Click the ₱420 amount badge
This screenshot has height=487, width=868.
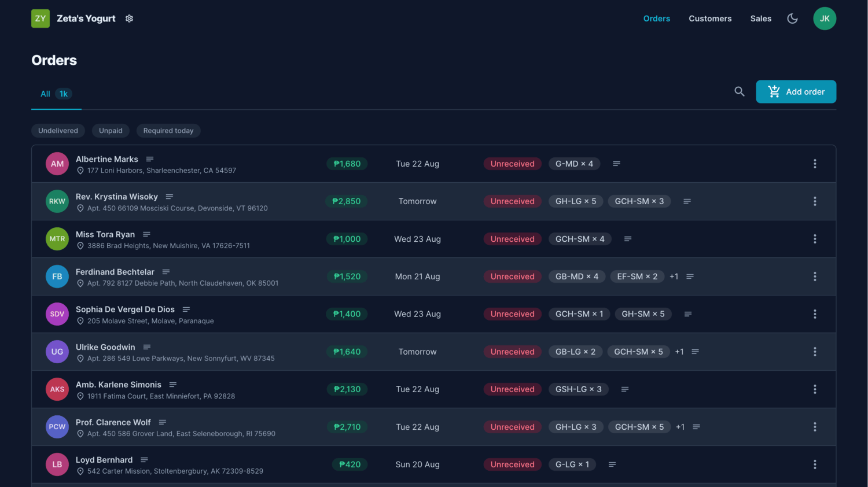[350, 464]
